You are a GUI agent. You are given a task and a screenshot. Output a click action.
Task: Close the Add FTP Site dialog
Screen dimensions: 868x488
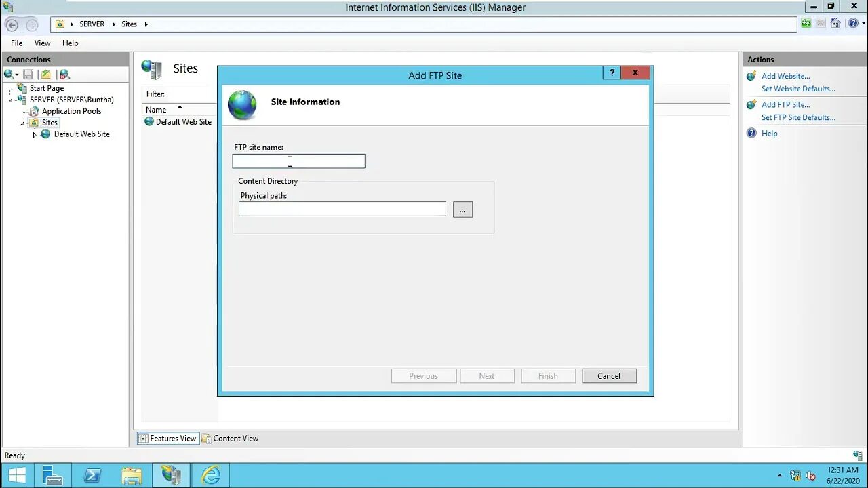635,73
